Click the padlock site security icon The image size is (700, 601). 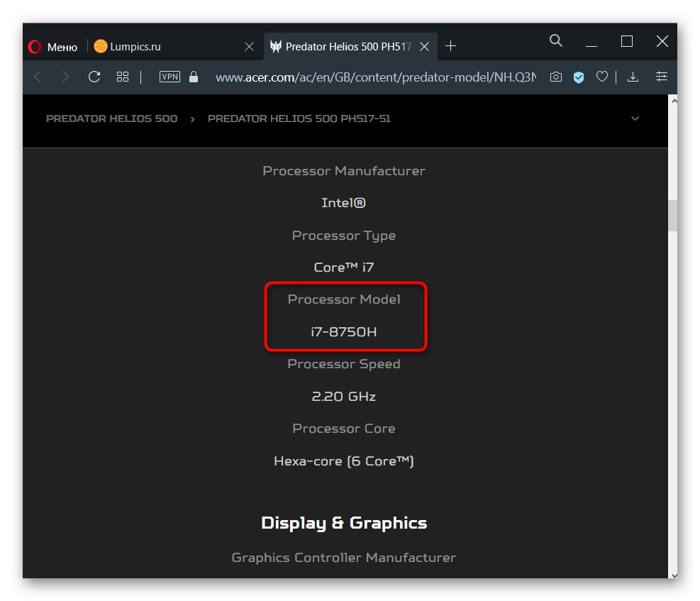tap(194, 77)
